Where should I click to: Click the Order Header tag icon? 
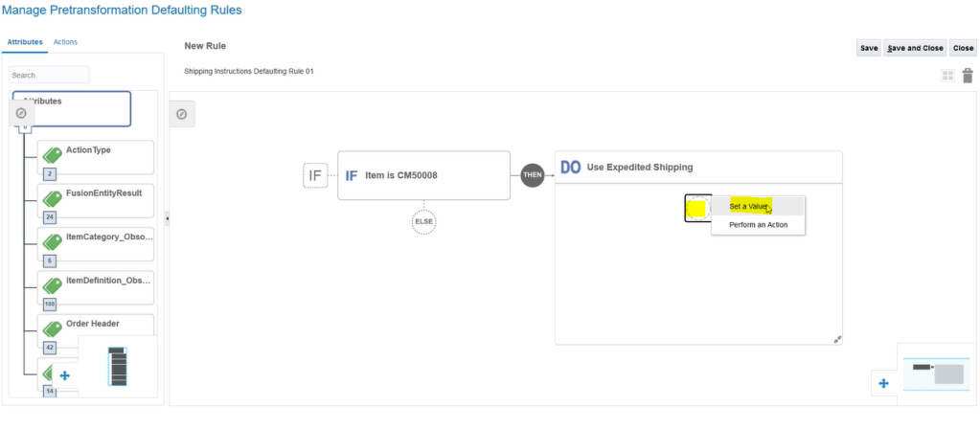point(52,329)
